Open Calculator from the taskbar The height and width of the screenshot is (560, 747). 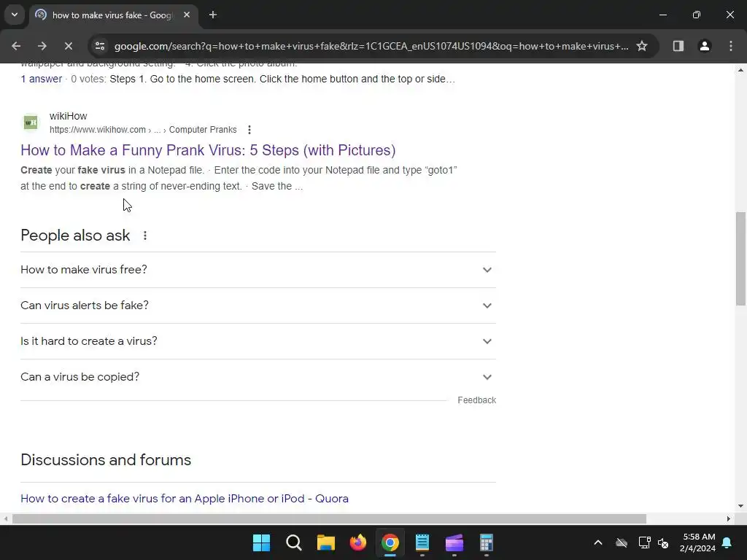click(487, 542)
